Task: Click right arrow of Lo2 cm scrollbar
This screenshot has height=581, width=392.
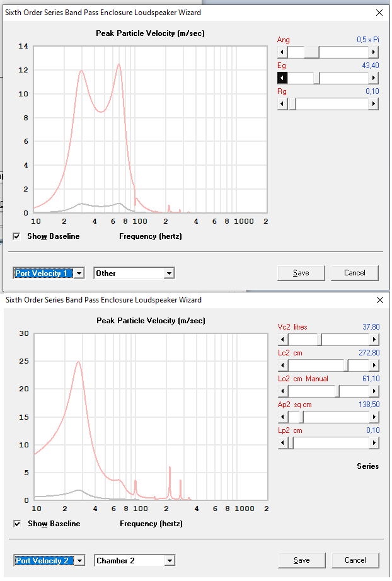Action: (374, 391)
